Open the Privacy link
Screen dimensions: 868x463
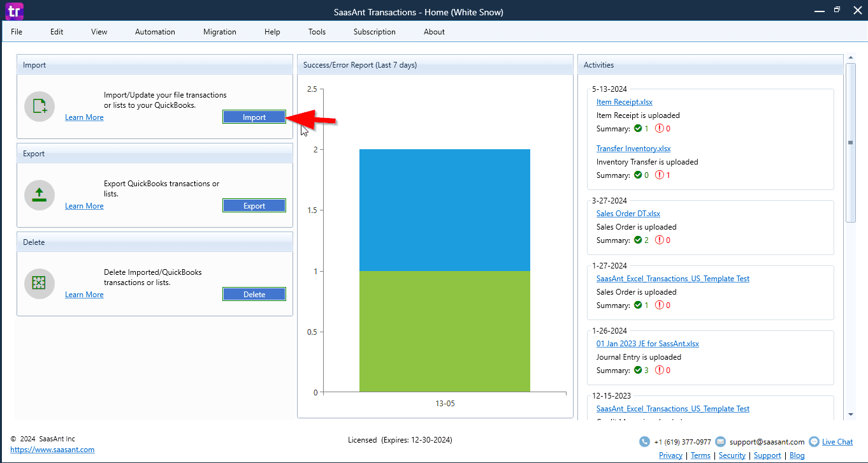(670, 455)
